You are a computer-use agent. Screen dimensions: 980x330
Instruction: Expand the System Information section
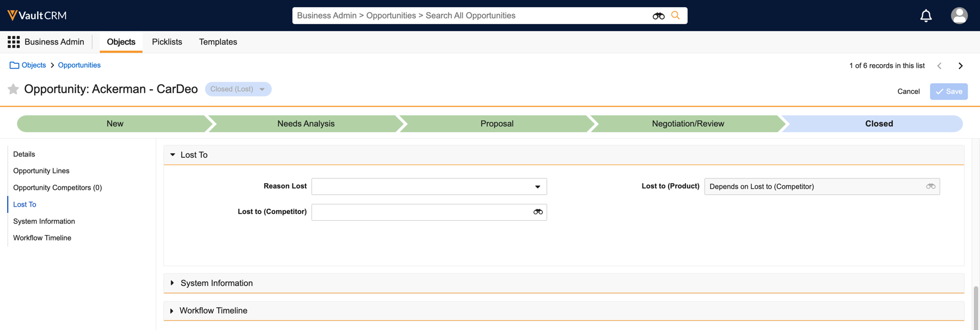173,283
